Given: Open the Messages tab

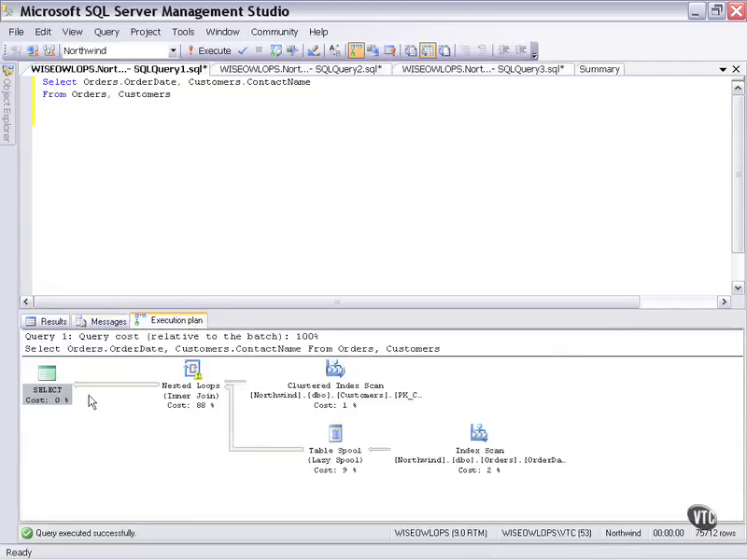Looking at the screenshot, I should [102, 321].
